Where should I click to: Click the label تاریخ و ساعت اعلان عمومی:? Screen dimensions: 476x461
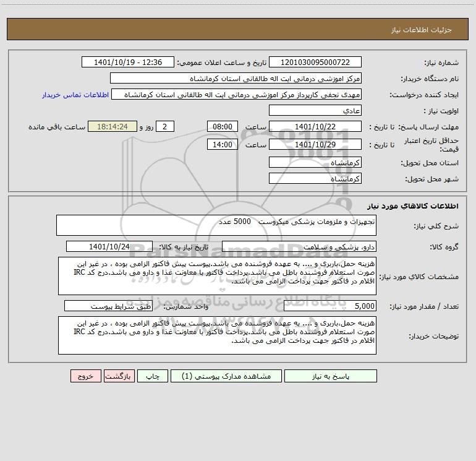pyautogui.click(x=222, y=62)
